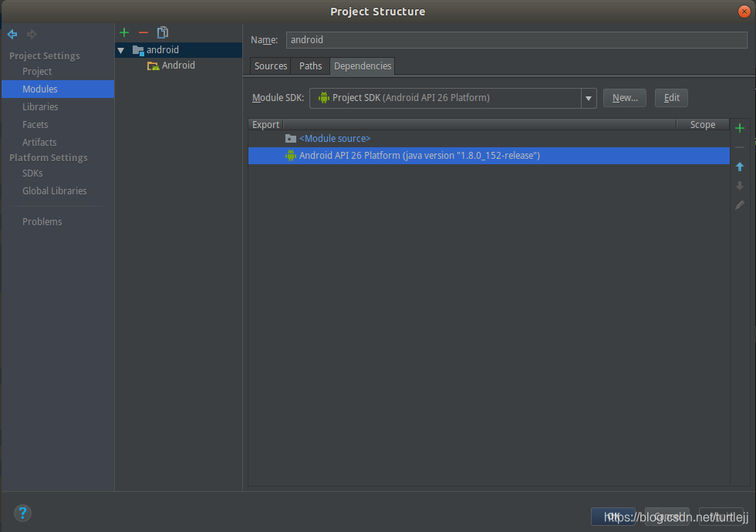The image size is (756, 532).
Task: Select the android module in tree
Action: pyautogui.click(x=178, y=49)
